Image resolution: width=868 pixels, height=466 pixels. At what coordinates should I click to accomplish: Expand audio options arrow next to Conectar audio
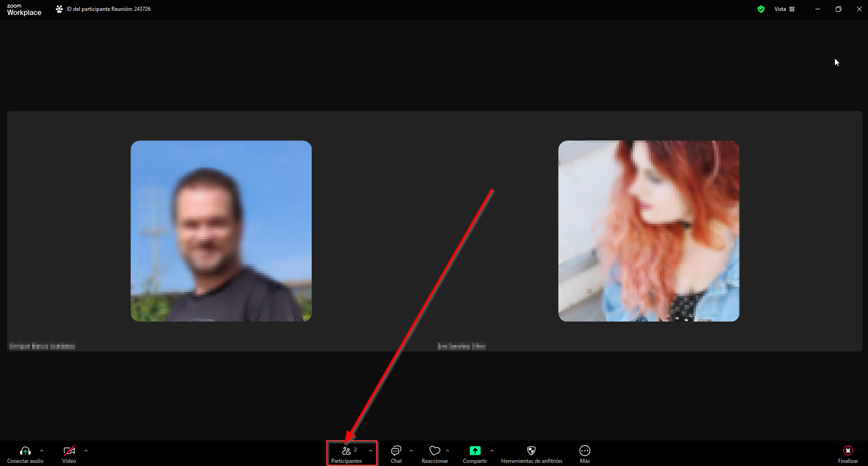[x=42, y=451]
